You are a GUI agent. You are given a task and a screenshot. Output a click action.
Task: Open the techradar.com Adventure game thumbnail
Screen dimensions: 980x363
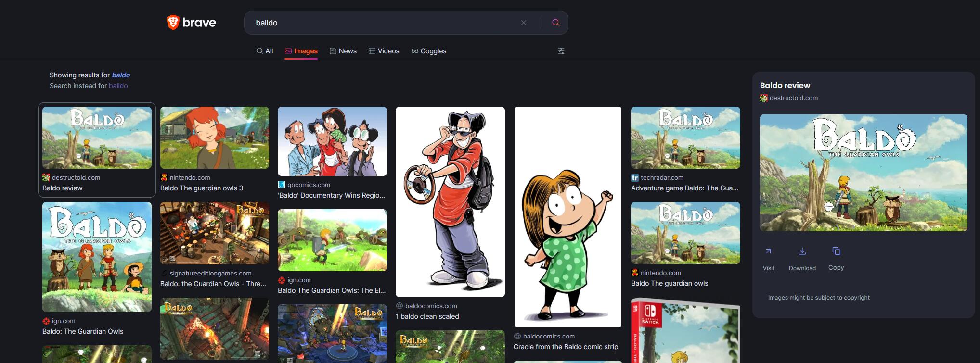pos(685,138)
